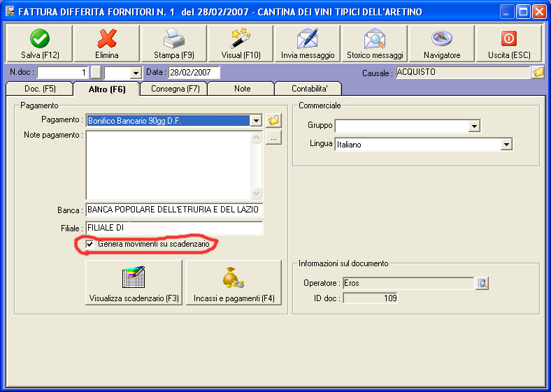Open folder icon next to Causale field
The image size is (551, 392).
[x=538, y=73]
